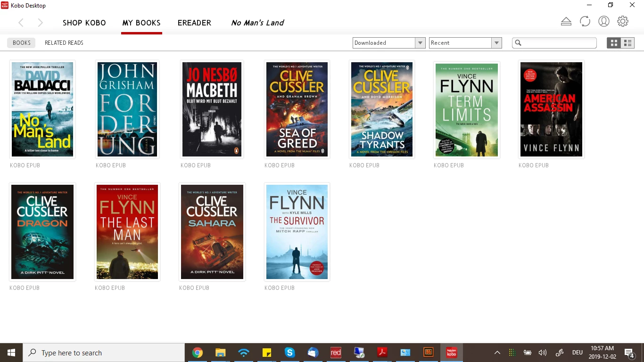644x362 pixels.
Task: Open Baldacci's No Man's Land cover
Action: tap(42, 109)
